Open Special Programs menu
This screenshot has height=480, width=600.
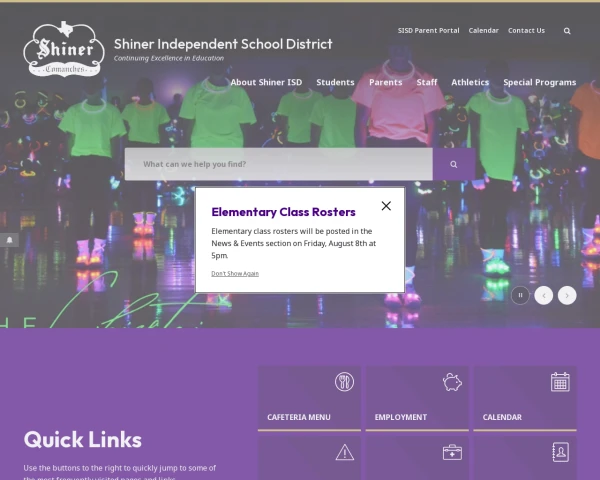540,82
